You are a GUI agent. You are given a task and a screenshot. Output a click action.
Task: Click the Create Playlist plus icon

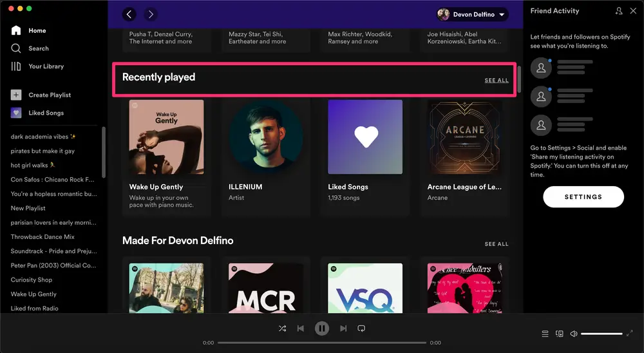pyautogui.click(x=16, y=95)
